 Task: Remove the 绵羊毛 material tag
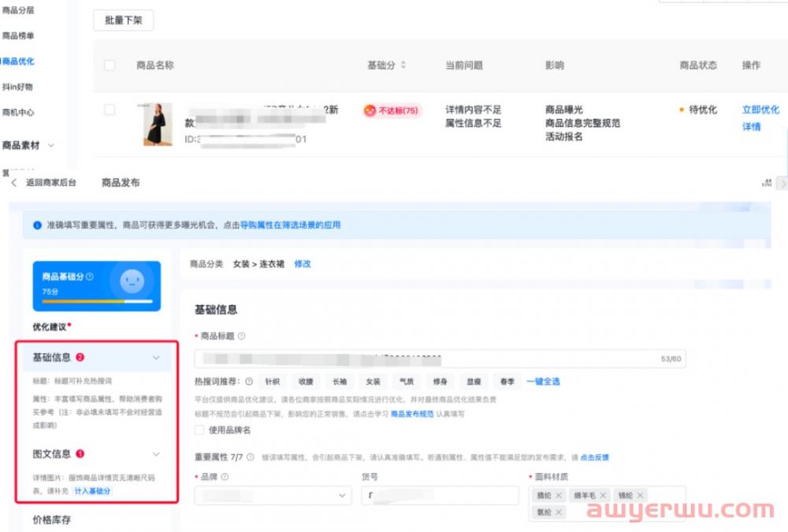601,496
